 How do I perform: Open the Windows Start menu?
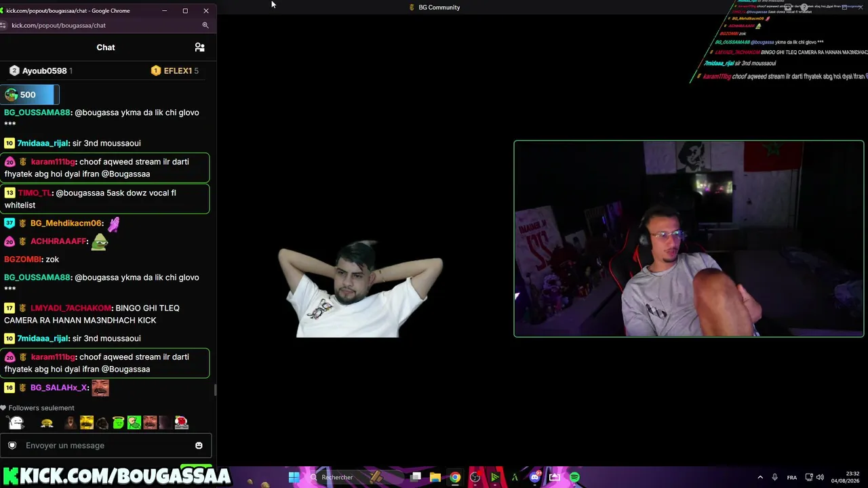pyautogui.click(x=294, y=477)
